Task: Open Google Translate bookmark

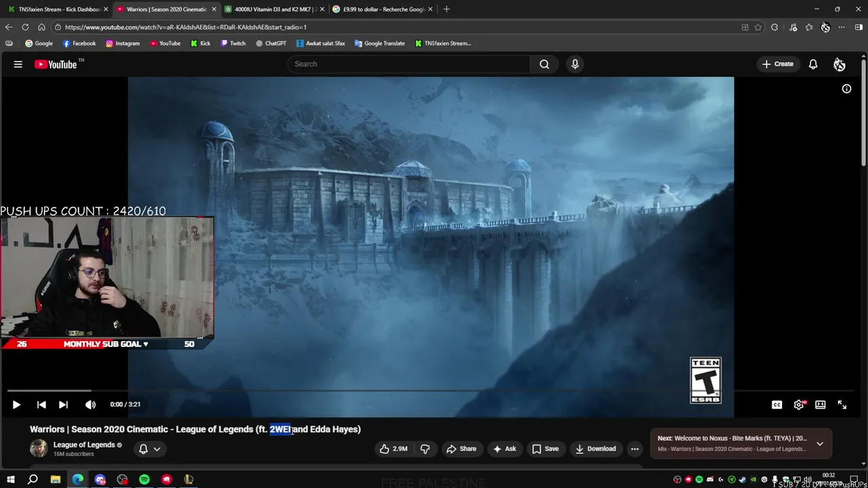Action: (379, 43)
